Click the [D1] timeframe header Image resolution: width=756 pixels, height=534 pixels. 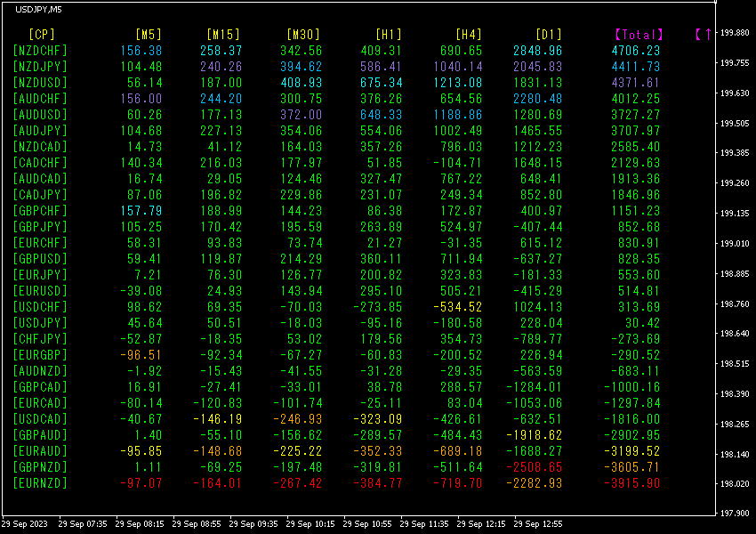point(549,34)
